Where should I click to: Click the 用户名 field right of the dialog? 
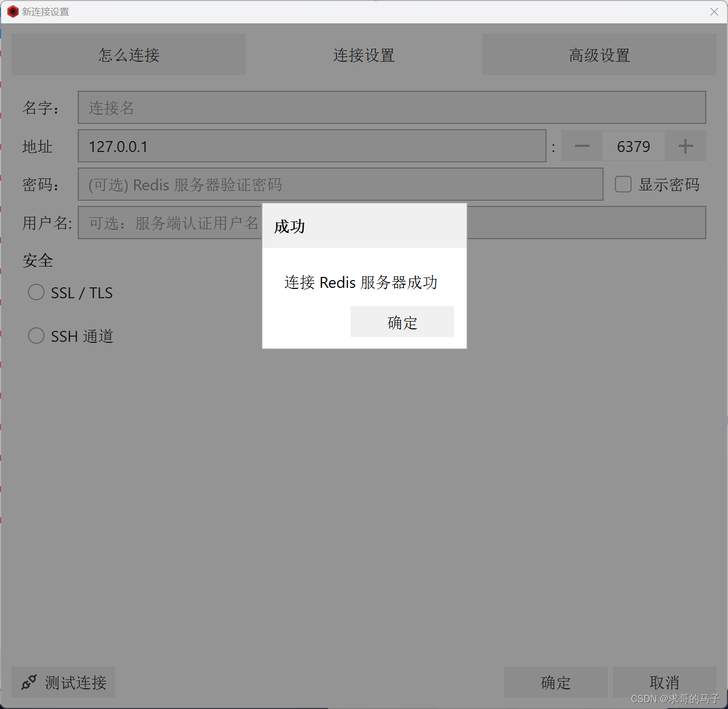586,223
